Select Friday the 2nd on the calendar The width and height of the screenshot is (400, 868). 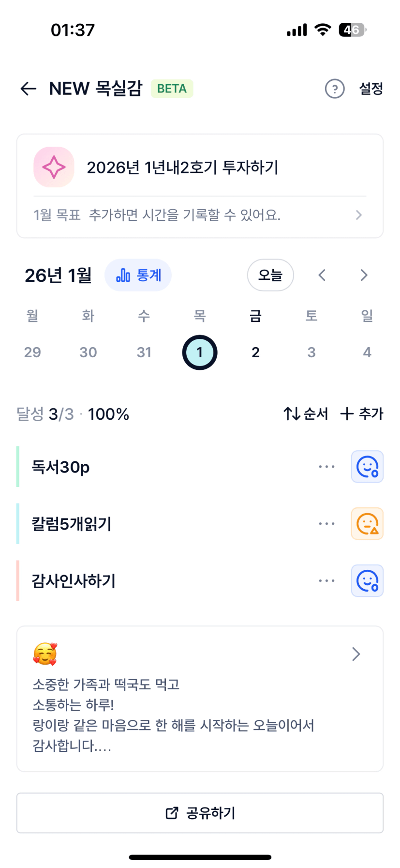tap(255, 352)
